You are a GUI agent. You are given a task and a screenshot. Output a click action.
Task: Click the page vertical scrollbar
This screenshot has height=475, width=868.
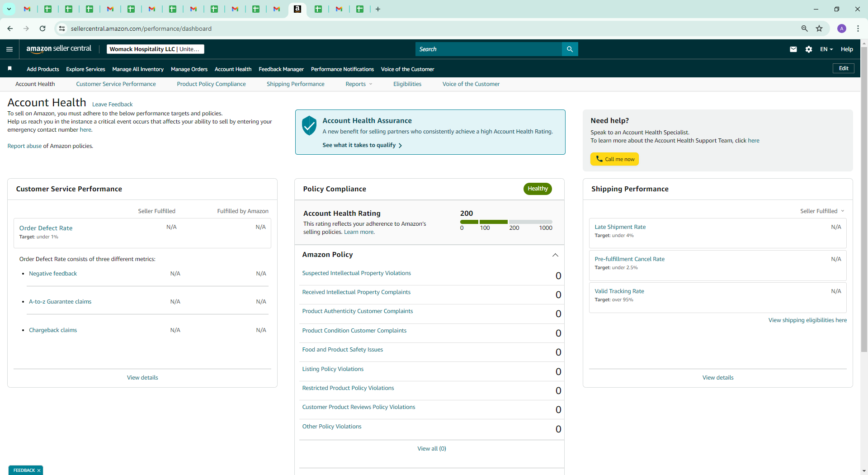click(x=864, y=199)
